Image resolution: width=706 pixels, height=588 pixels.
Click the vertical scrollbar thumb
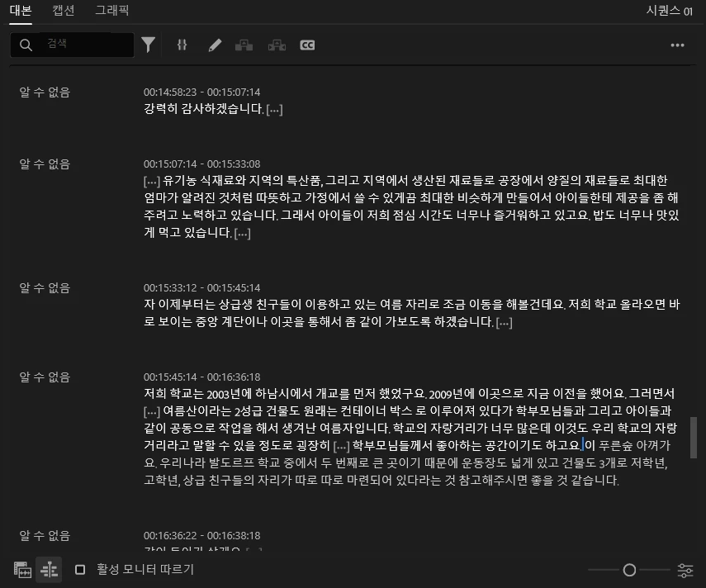(x=694, y=438)
